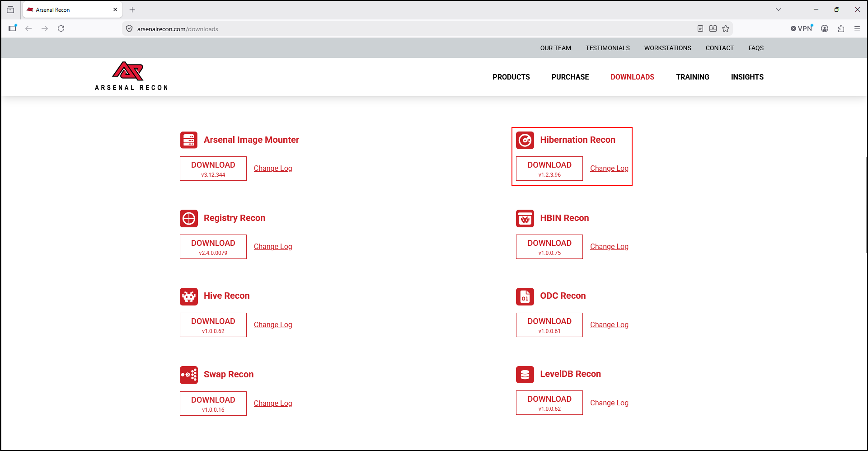
Task: Click the Registry Recon crosshair icon
Action: 189,218
